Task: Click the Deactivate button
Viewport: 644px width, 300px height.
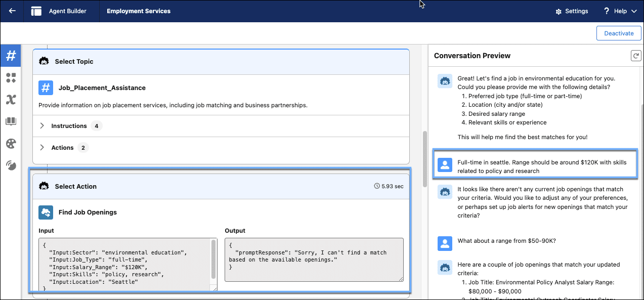Action: [x=619, y=33]
